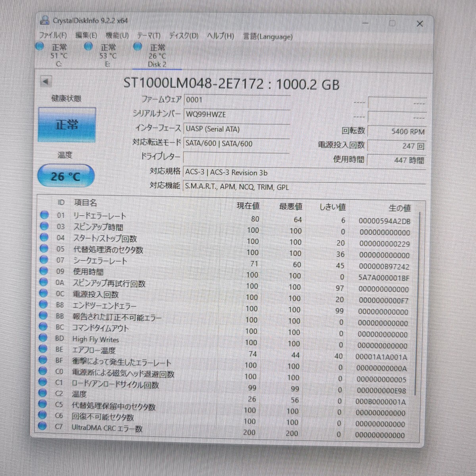The image size is (476, 476).
Task: Click status dot for ID 0A スピンアップ再試行回数
Action: 44,282
